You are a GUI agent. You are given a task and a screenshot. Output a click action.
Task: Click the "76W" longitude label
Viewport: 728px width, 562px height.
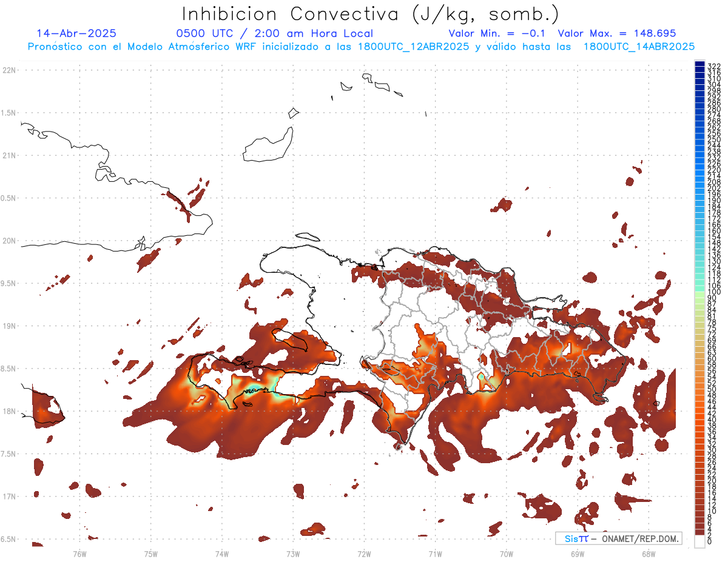tap(79, 554)
